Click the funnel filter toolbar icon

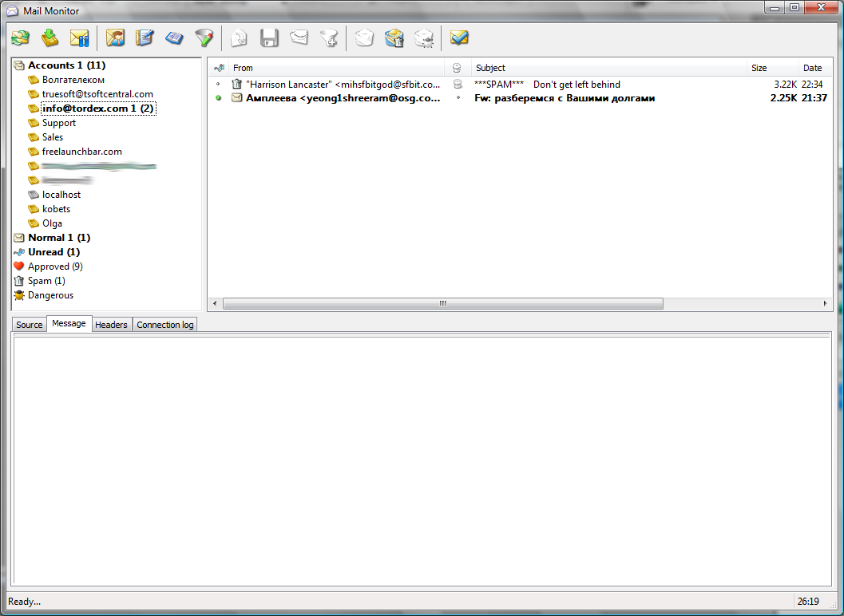coord(204,38)
